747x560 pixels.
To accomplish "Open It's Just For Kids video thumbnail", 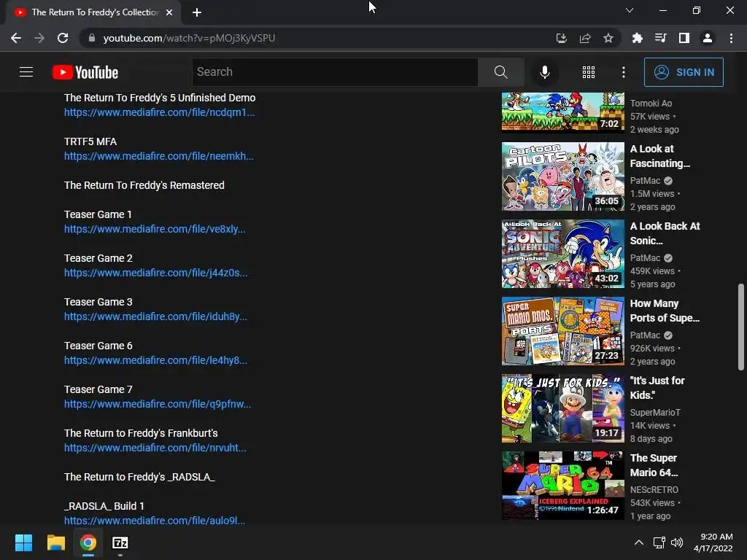I will pyautogui.click(x=562, y=408).
